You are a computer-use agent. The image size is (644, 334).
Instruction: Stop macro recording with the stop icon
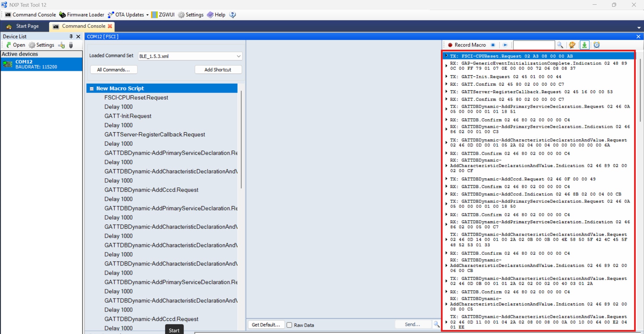coord(493,45)
